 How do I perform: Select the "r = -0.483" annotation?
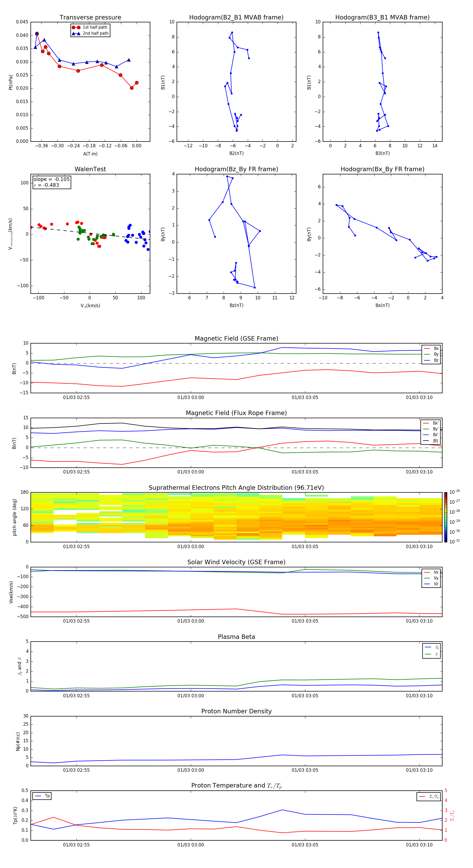47,185
